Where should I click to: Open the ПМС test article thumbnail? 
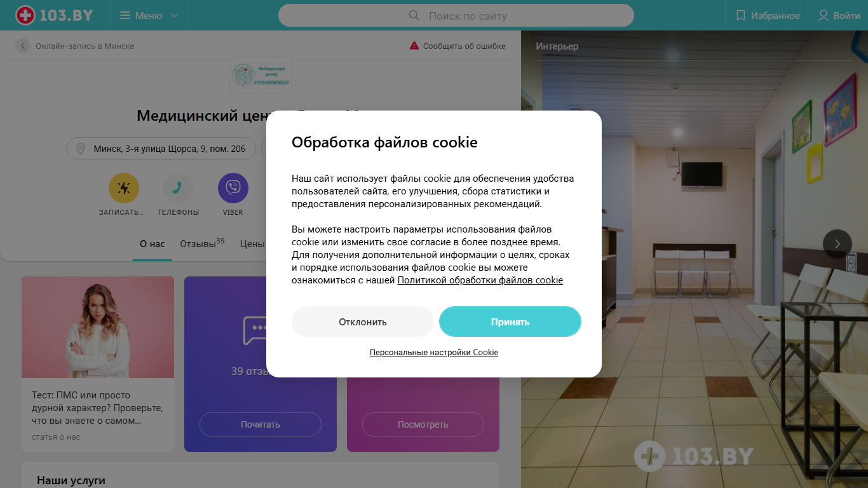pyautogui.click(x=98, y=327)
